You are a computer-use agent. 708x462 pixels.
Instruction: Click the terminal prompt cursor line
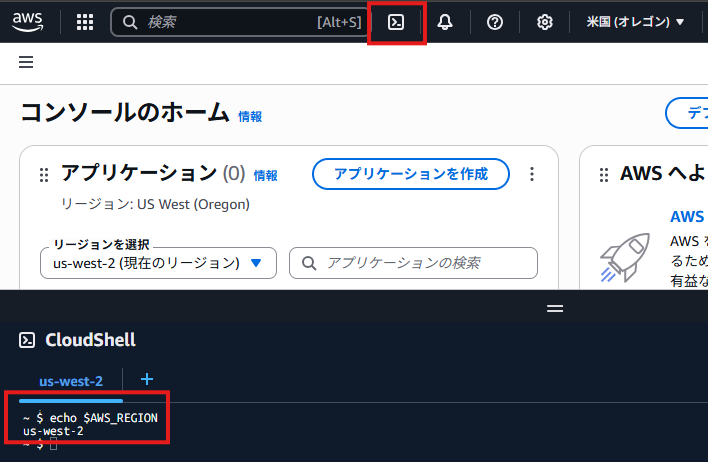point(40,445)
